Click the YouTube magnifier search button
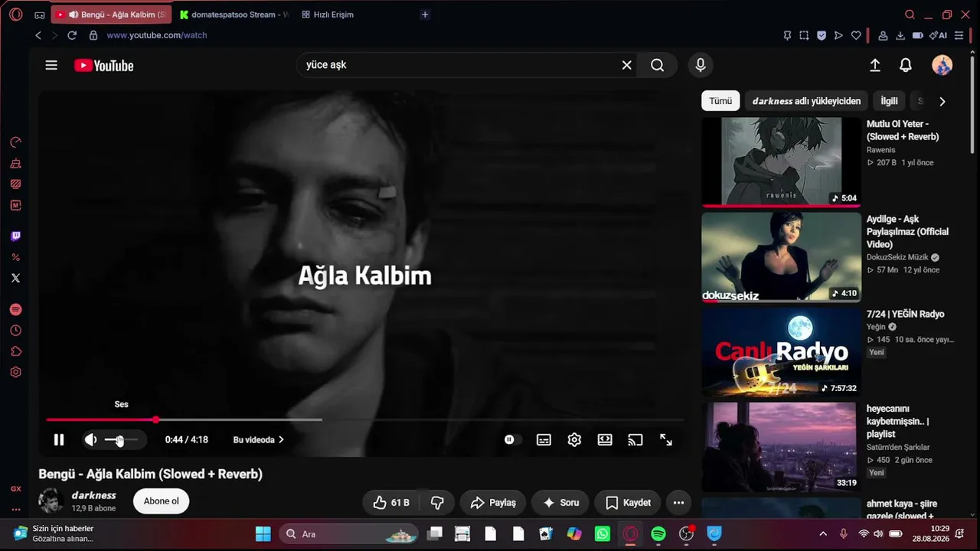The image size is (980, 551). click(x=657, y=65)
